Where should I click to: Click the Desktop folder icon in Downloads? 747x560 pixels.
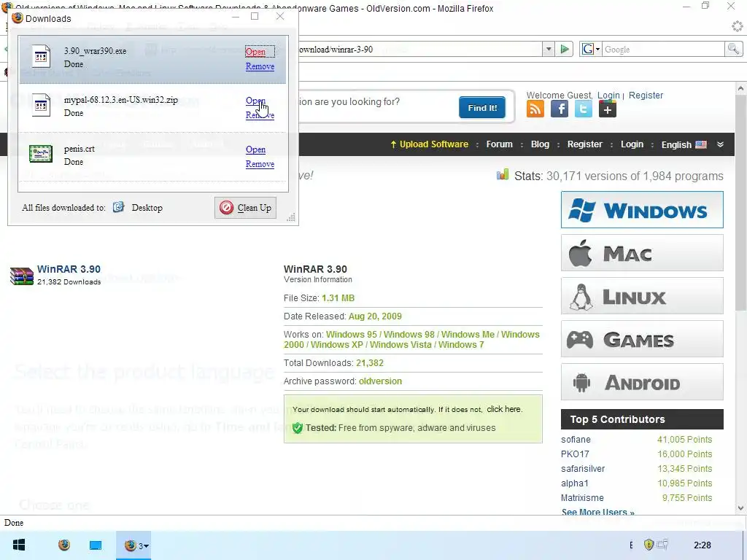[x=119, y=207]
